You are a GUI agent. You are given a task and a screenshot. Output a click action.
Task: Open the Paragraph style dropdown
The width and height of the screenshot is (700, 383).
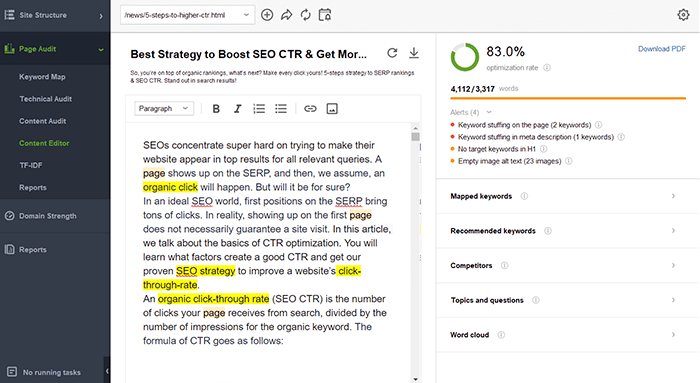click(x=164, y=108)
